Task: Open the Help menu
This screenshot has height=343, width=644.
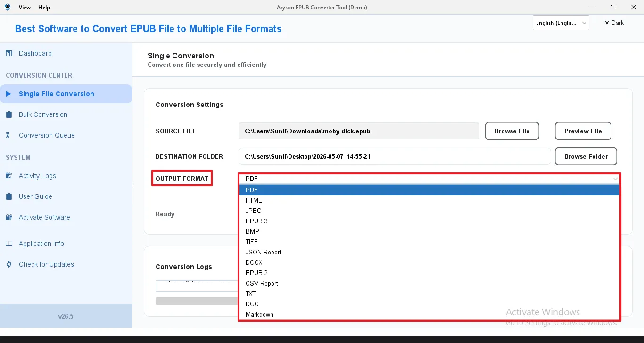Action: (44, 8)
